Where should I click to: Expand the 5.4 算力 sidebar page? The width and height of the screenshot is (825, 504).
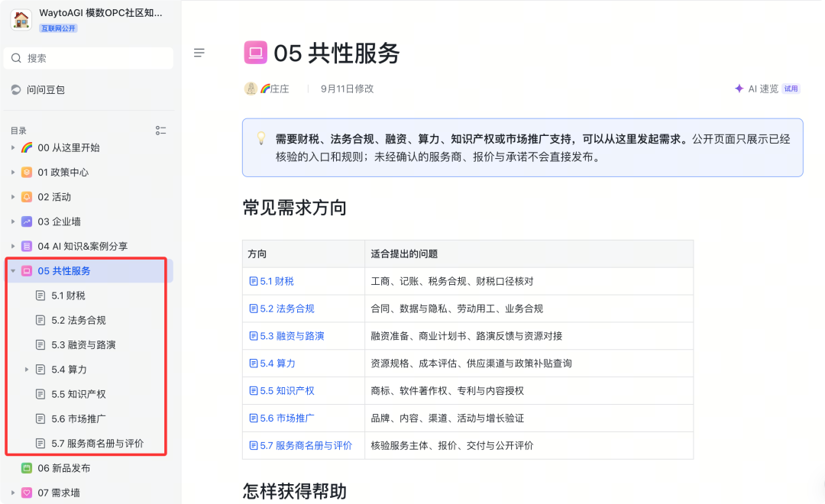pos(27,370)
